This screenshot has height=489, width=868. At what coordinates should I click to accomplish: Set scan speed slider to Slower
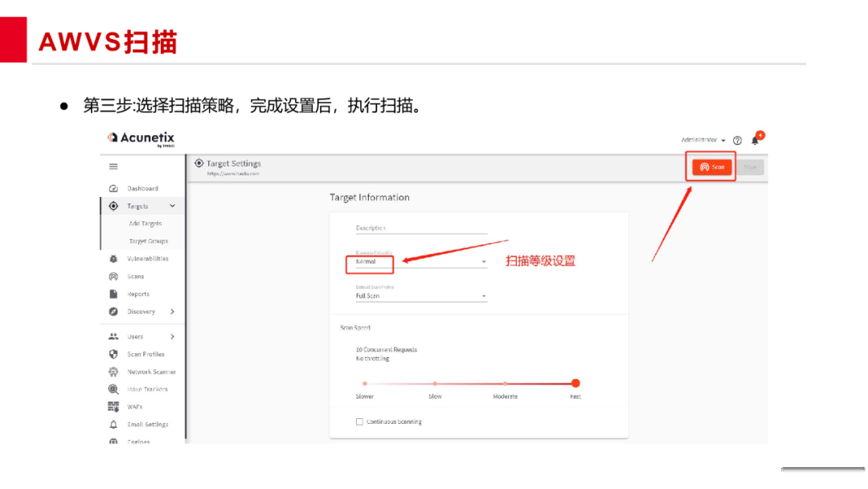365,383
